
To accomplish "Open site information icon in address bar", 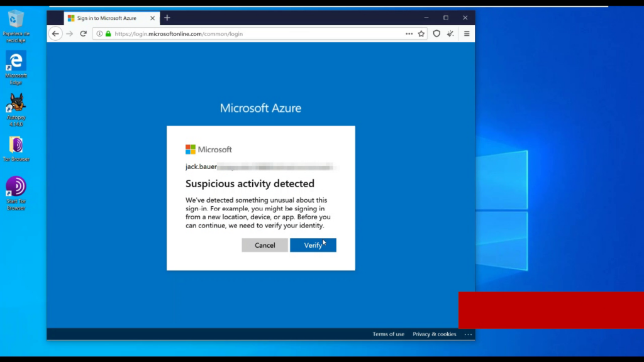I will coord(99,34).
